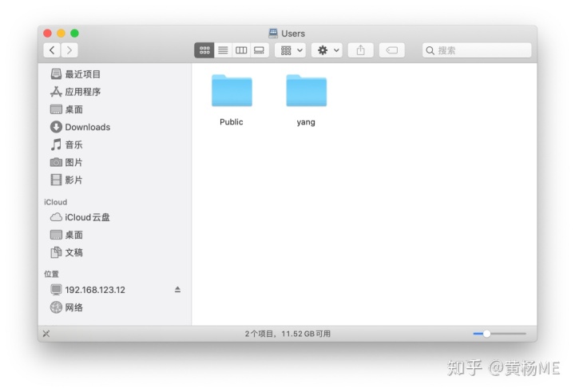Switch to list view
The image size is (575, 392).
[x=223, y=50]
